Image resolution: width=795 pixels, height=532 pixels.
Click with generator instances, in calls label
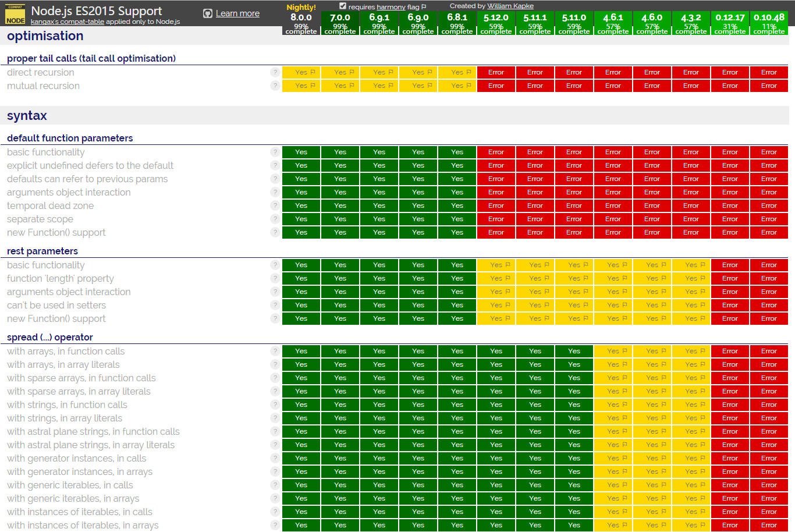pyautogui.click(x=77, y=458)
